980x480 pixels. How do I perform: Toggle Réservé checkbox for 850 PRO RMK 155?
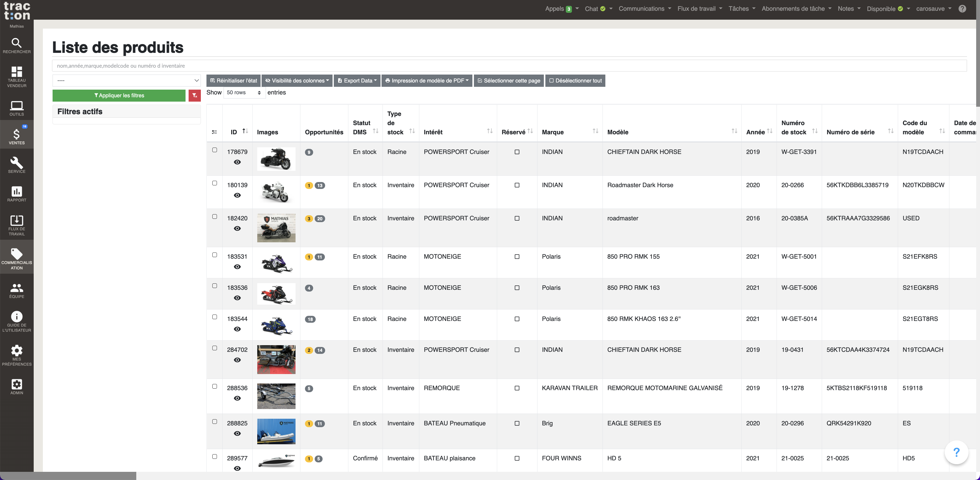point(517,257)
